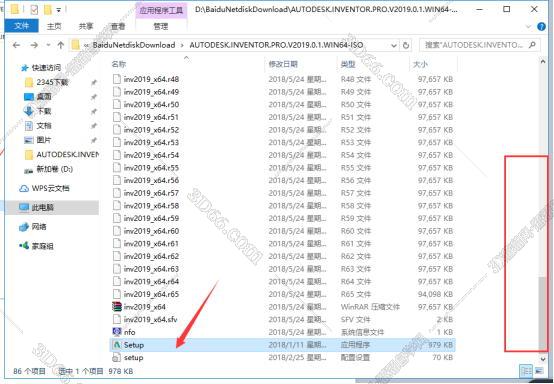554x384 pixels.
Task: Select the inv2019_x64.r60 file name
Action: pyautogui.click(x=151, y=231)
